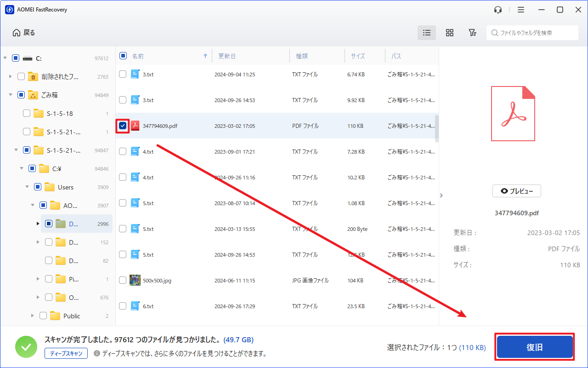The height and width of the screenshot is (368, 588).
Task: Sort by the 種類 column header
Action: tap(302, 56)
